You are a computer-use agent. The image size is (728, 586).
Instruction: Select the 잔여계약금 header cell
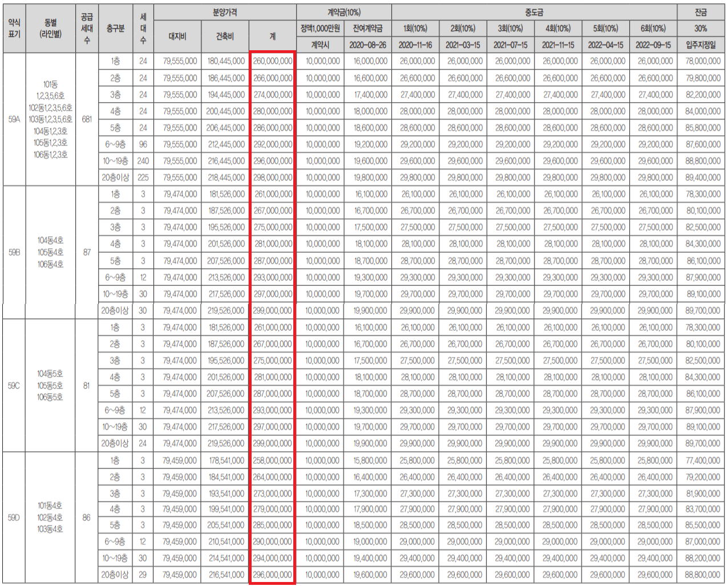click(368, 28)
